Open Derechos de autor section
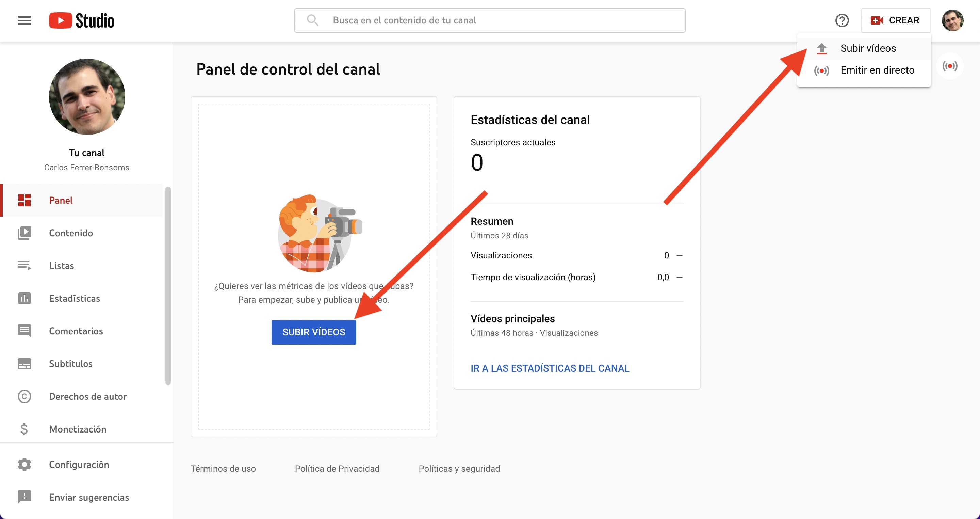980x519 pixels. pyautogui.click(x=87, y=396)
